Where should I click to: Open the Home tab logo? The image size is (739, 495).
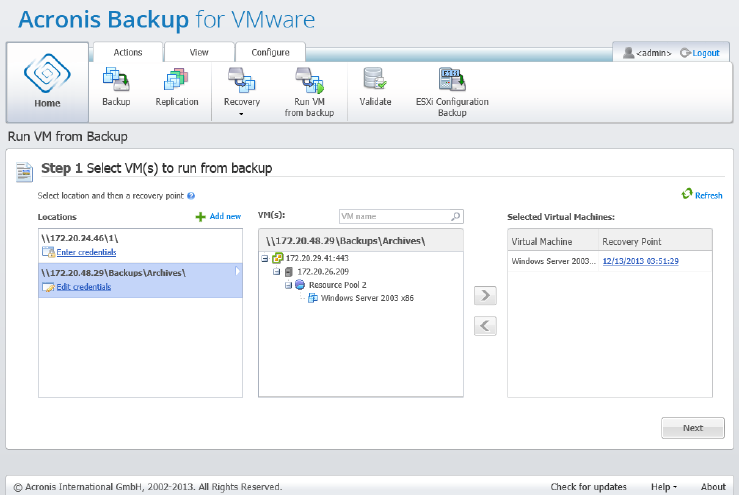47,74
